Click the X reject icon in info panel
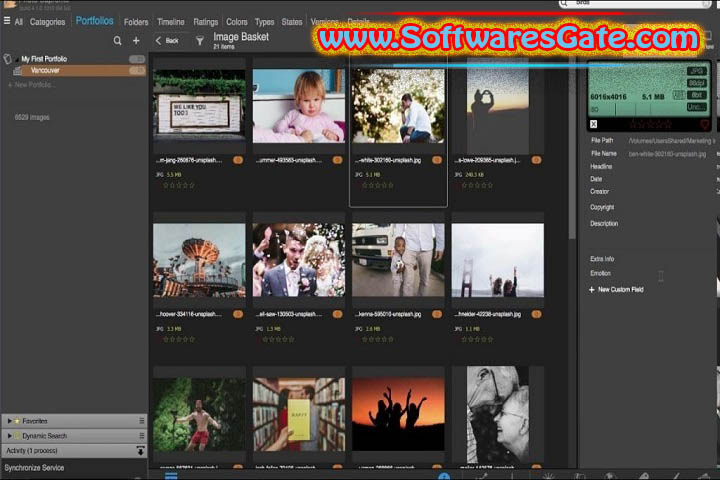Image resolution: width=720 pixels, height=480 pixels. [x=593, y=124]
